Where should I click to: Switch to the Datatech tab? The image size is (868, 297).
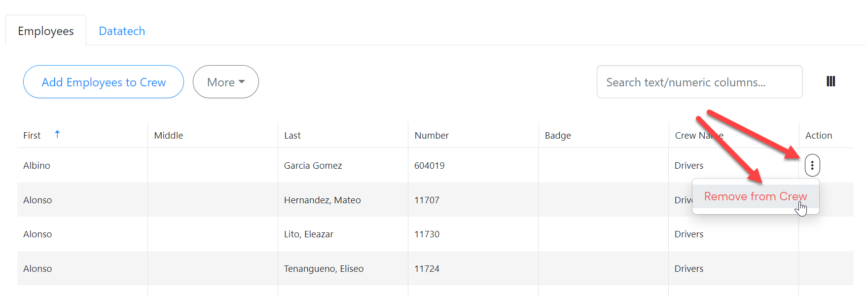click(122, 31)
